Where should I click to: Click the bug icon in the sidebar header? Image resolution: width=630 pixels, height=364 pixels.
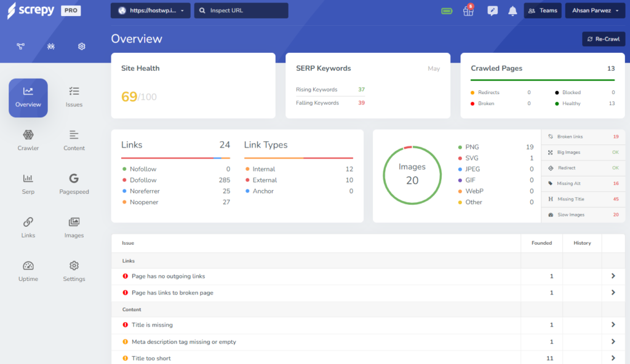51,47
